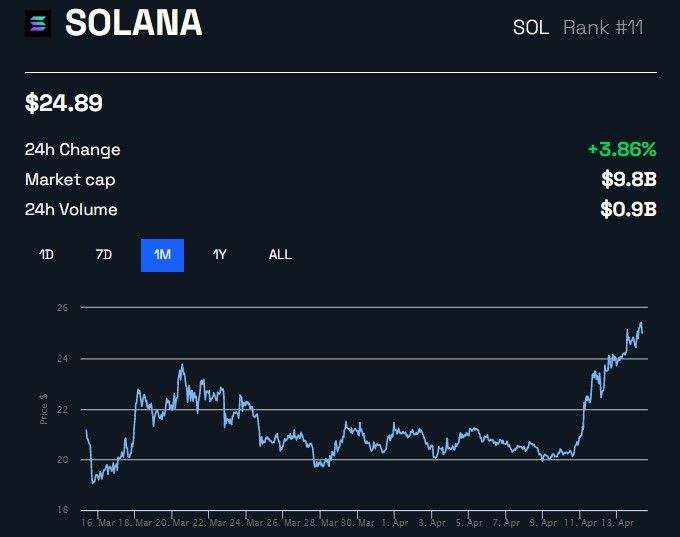
Task: Select the 7D time range
Action: coord(104,255)
